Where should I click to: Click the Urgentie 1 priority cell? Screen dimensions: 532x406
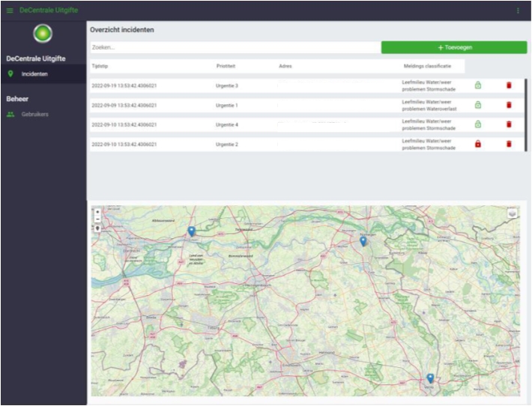coord(226,106)
